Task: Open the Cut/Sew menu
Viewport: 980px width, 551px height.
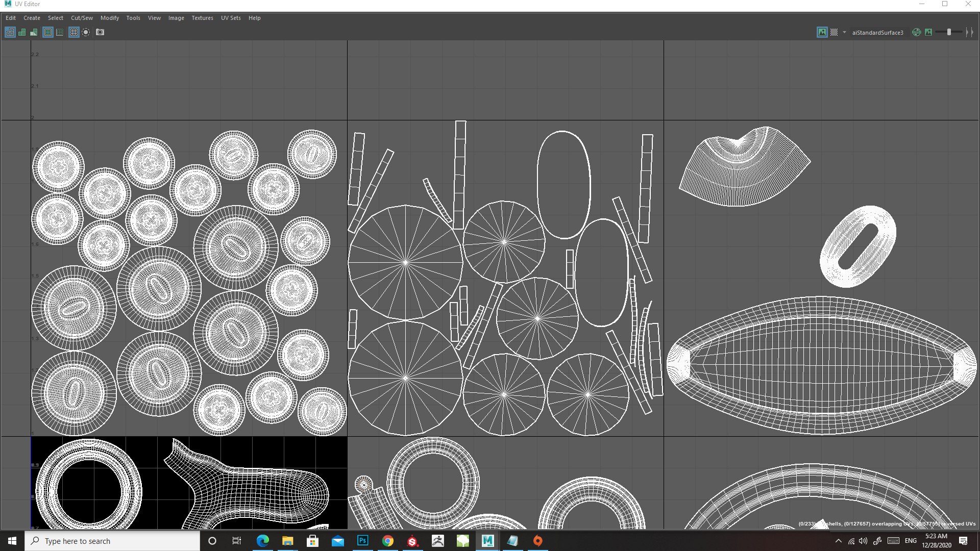Action: (82, 18)
